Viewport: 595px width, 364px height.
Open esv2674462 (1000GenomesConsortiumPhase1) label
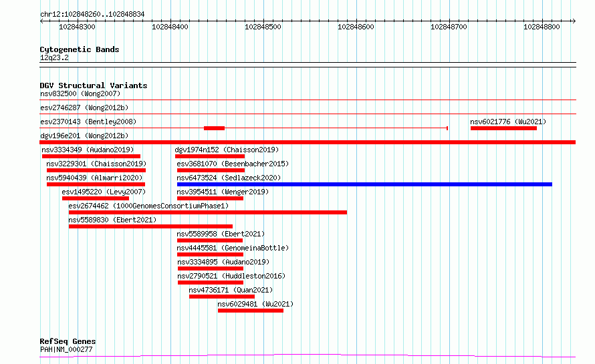(148, 206)
